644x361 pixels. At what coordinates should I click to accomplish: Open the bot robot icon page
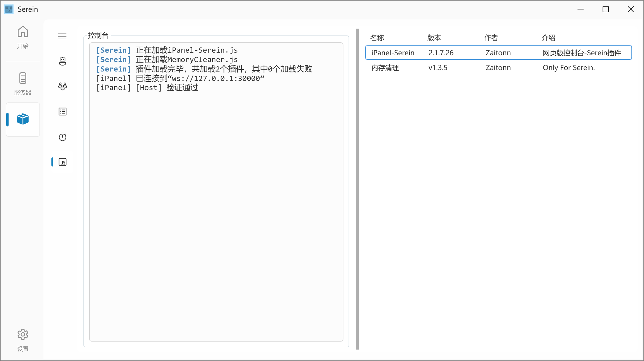(62, 61)
